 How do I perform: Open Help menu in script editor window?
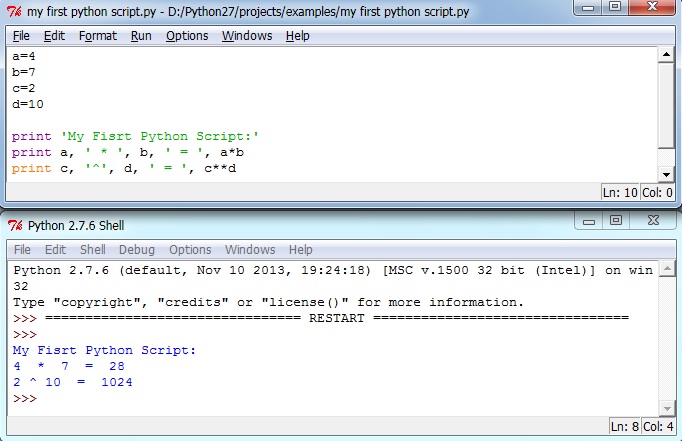298,36
